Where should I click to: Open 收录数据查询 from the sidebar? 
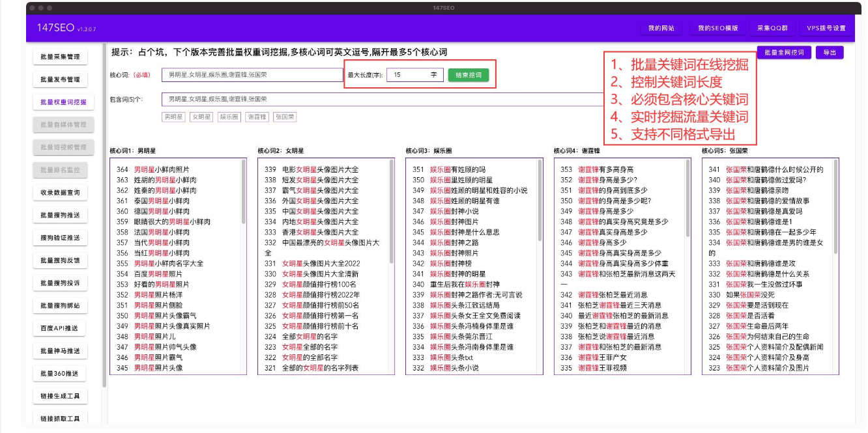(x=60, y=193)
